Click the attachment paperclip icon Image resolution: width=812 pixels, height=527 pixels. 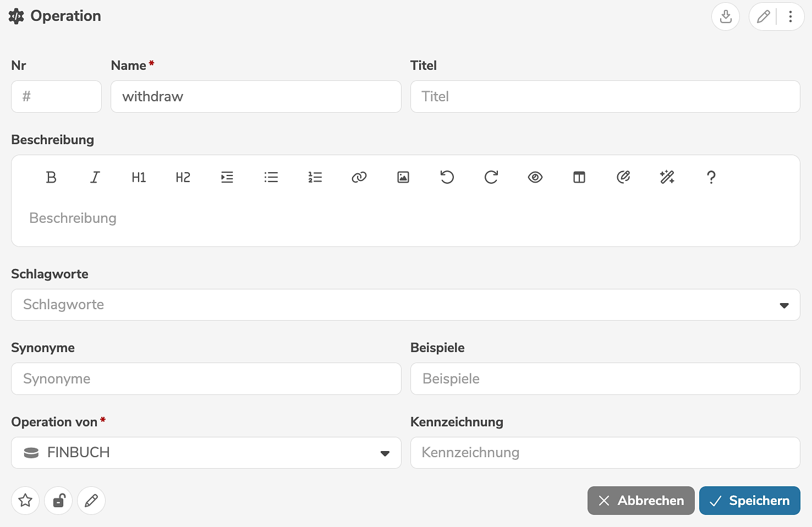tap(623, 177)
